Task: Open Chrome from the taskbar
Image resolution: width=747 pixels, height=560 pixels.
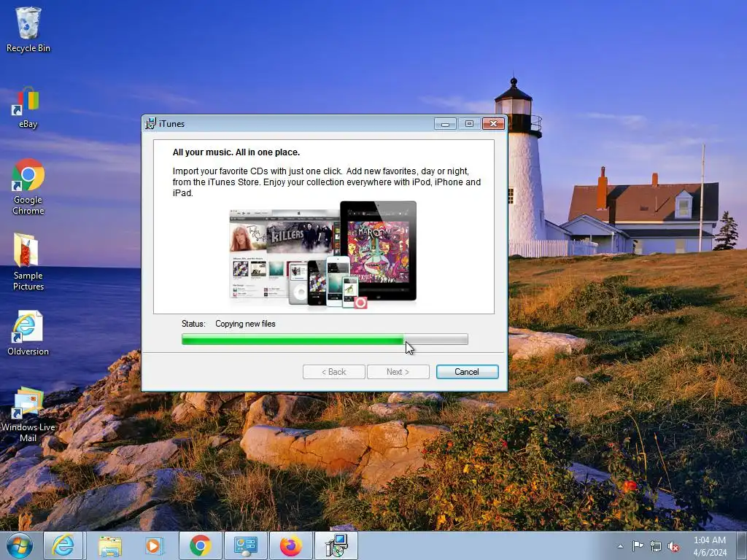Action: (201, 545)
